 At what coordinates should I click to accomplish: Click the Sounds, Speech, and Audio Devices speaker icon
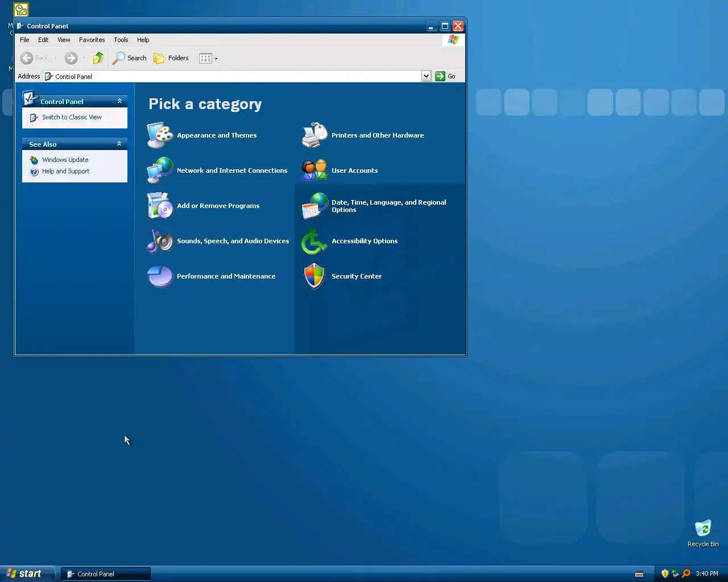coord(160,241)
